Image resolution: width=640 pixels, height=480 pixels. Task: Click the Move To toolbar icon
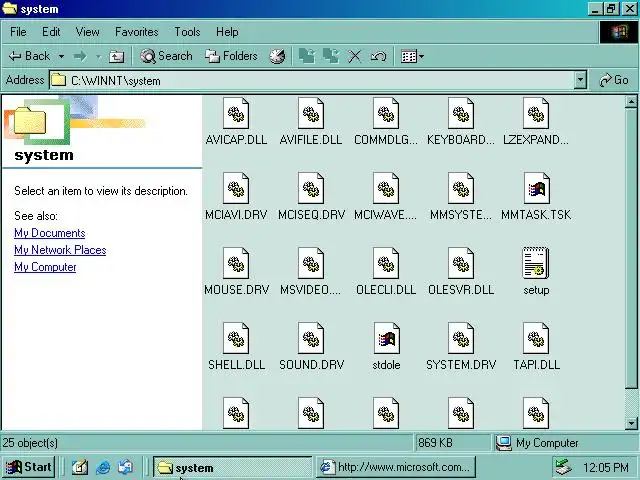(x=307, y=56)
